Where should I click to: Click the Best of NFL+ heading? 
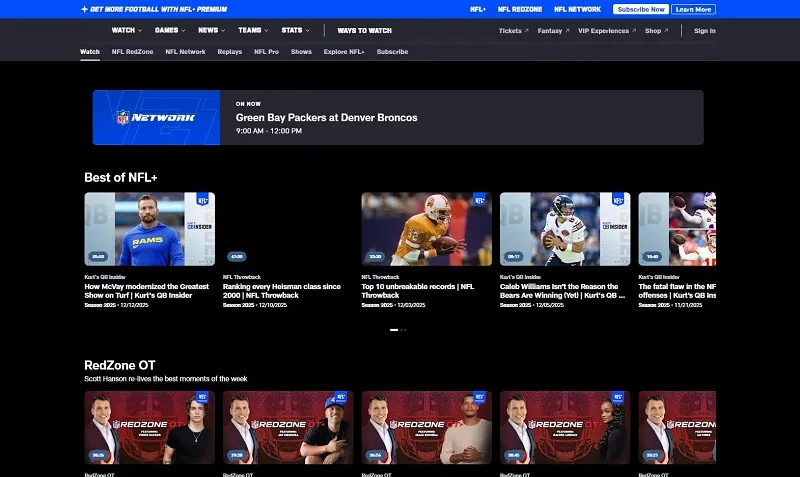121,178
